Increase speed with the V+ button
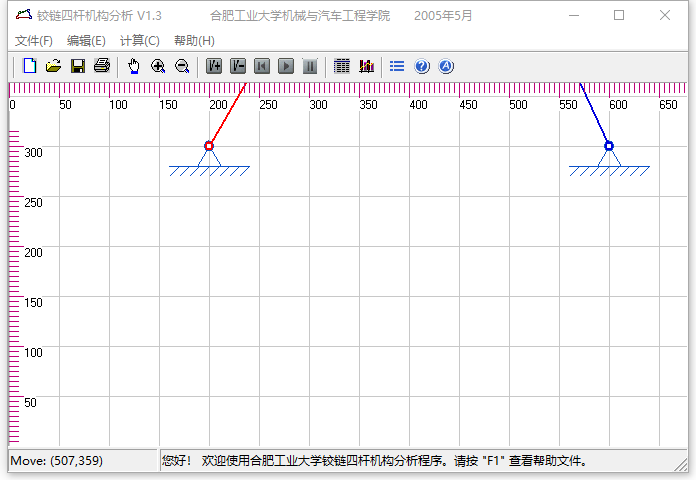 coord(214,66)
